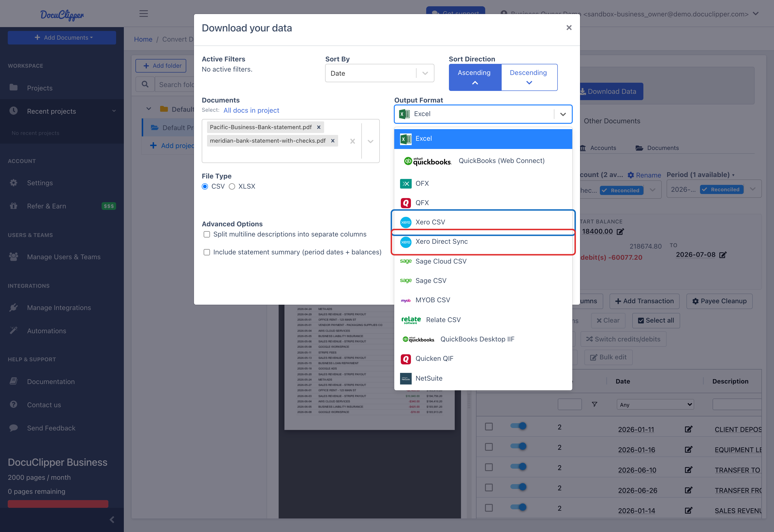Choose Xero Direct Sync option
774x532 pixels.
(x=483, y=242)
